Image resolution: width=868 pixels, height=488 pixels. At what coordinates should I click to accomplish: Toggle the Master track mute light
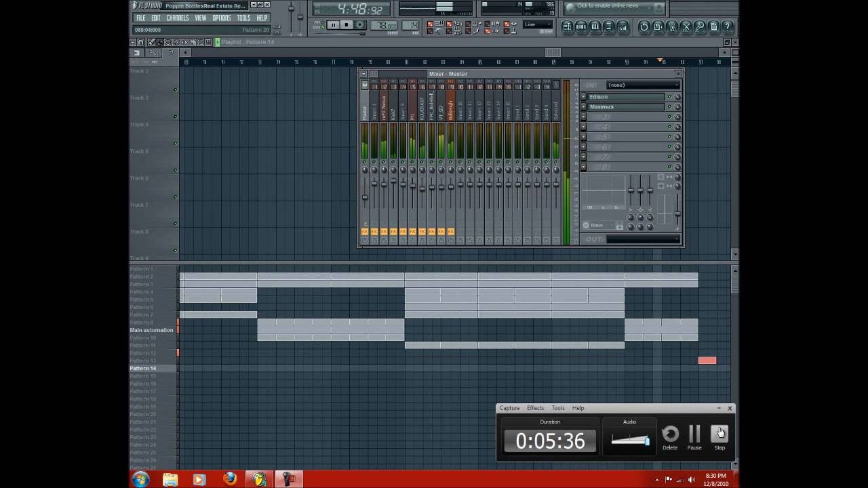point(365,162)
